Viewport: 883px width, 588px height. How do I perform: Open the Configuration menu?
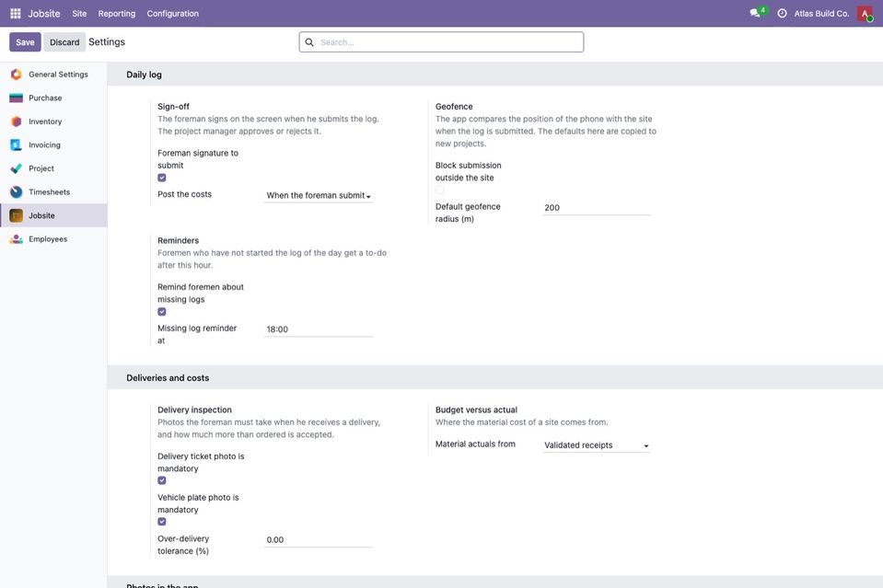[173, 14]
